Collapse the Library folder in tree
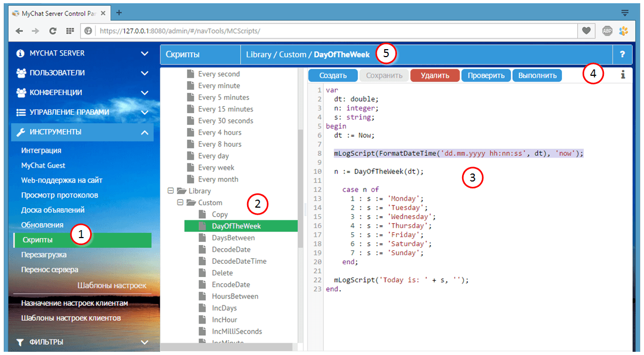Screen dimensions: 644x355 click(x=171, y=191)
